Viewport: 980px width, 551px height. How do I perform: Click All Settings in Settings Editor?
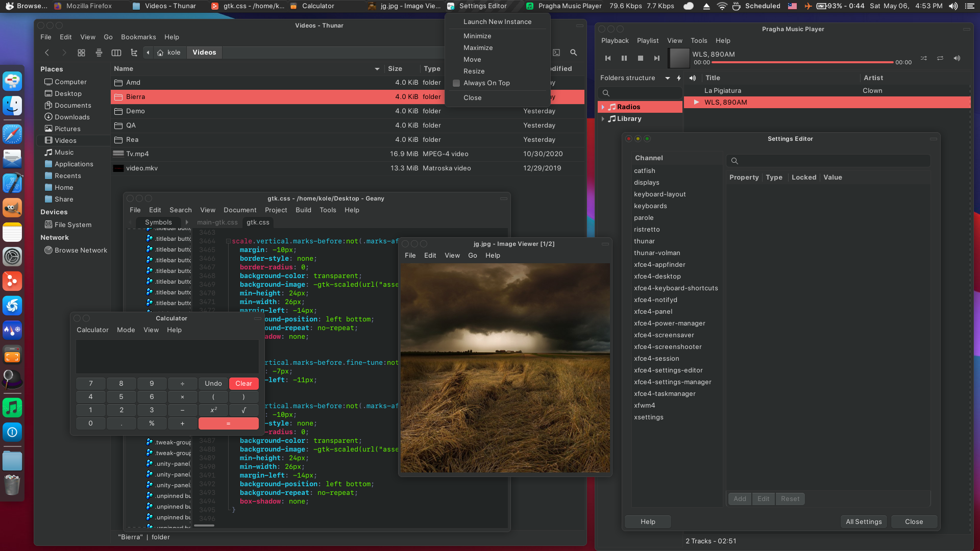pyautogui.click(x=864, y=521)
